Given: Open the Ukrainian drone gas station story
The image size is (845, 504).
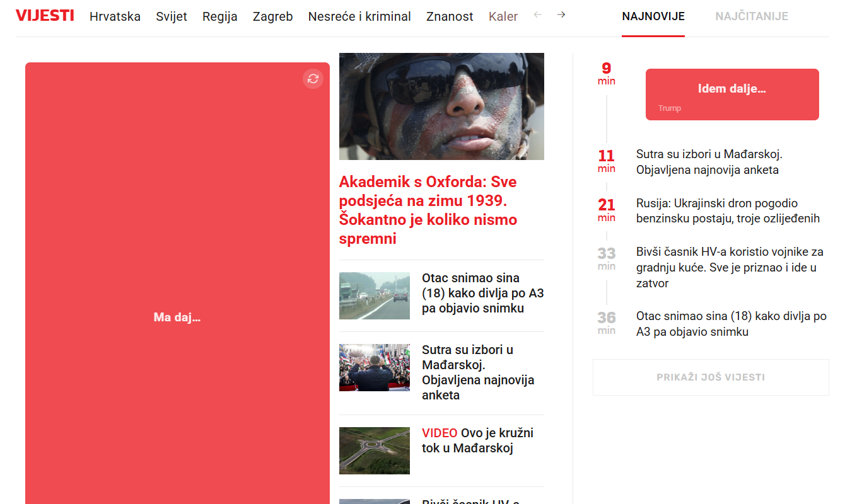Looking at the screenshot, I should (728, 211).
